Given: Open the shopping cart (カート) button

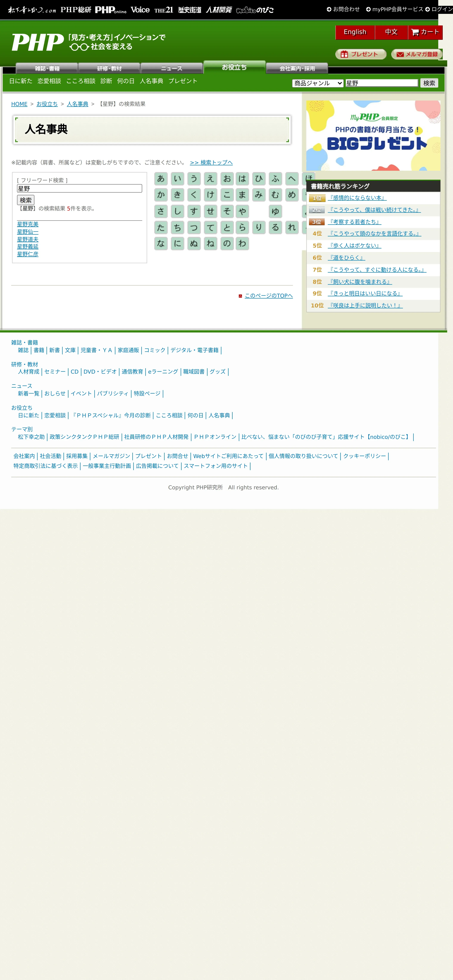Looking at the screenshot, I should point(425,32).
